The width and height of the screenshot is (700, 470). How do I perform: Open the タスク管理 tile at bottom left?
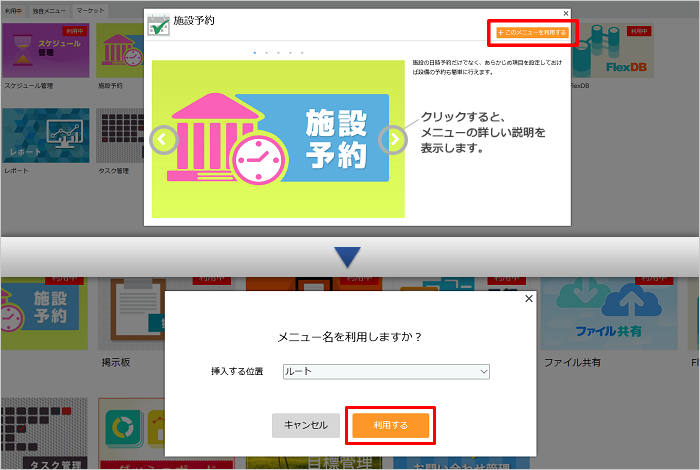[44, 433]
